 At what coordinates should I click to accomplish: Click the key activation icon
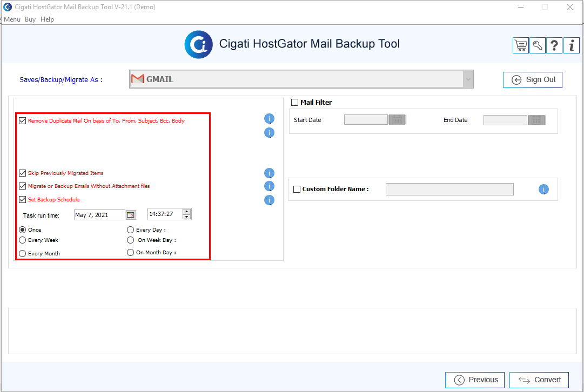[x=538, y=46]
